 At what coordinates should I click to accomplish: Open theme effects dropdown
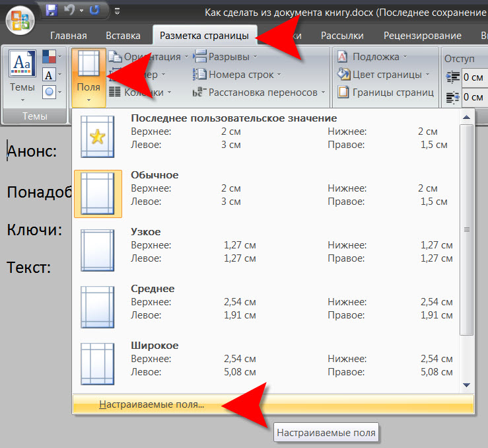tap(52, 93)
